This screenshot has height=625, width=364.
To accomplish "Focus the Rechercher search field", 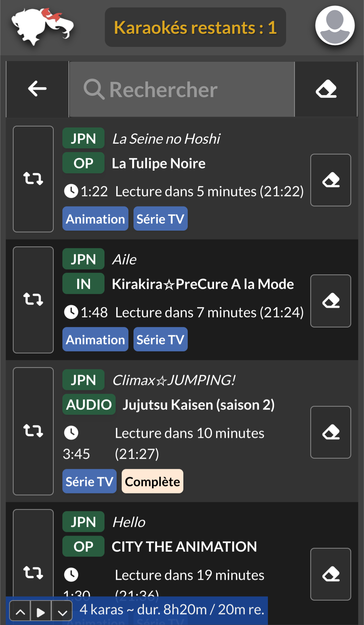I will click(182, 89).
